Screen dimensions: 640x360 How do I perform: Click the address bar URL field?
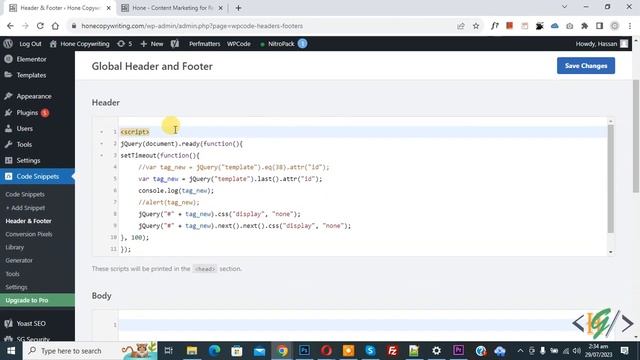261,26
